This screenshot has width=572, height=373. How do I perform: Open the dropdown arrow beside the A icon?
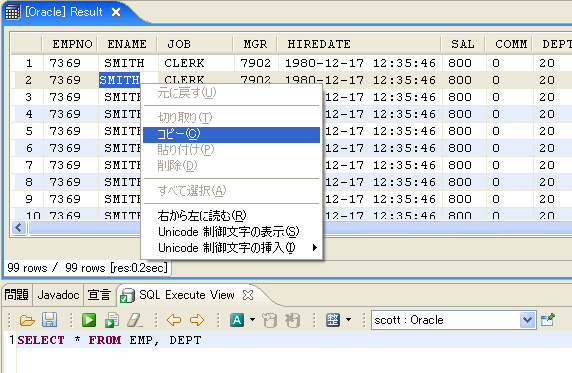(252, 320)
